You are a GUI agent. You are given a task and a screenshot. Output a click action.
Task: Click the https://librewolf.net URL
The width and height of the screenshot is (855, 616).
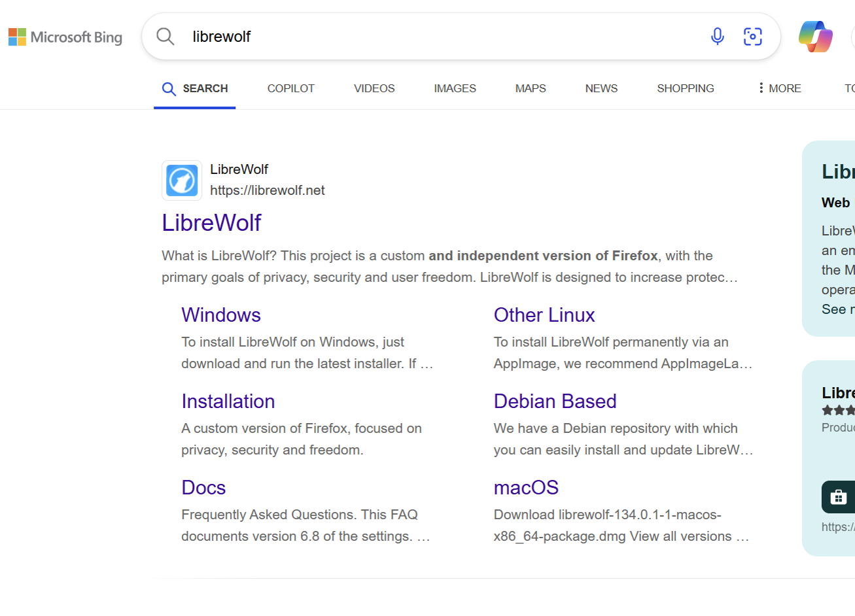268,190
